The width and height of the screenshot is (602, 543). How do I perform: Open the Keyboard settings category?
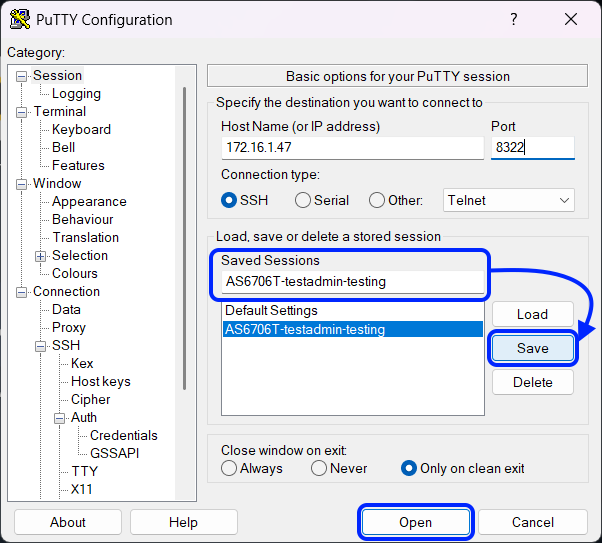coord(81,129)
